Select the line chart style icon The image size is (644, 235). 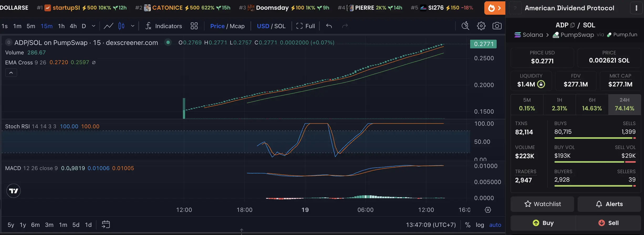pos(108,26)
